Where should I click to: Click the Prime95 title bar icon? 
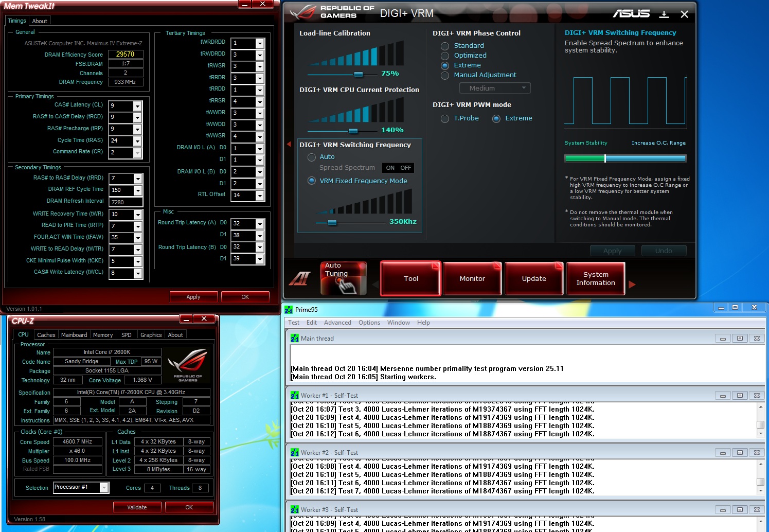click(289, 309)
